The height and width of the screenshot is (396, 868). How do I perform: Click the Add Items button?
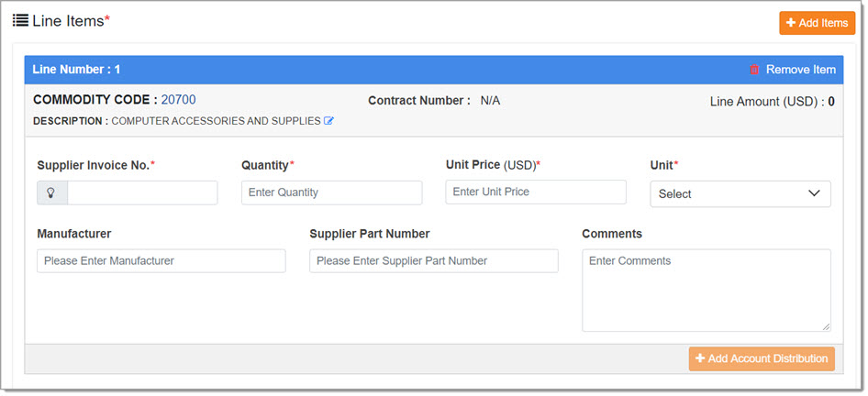coord(817,23)
